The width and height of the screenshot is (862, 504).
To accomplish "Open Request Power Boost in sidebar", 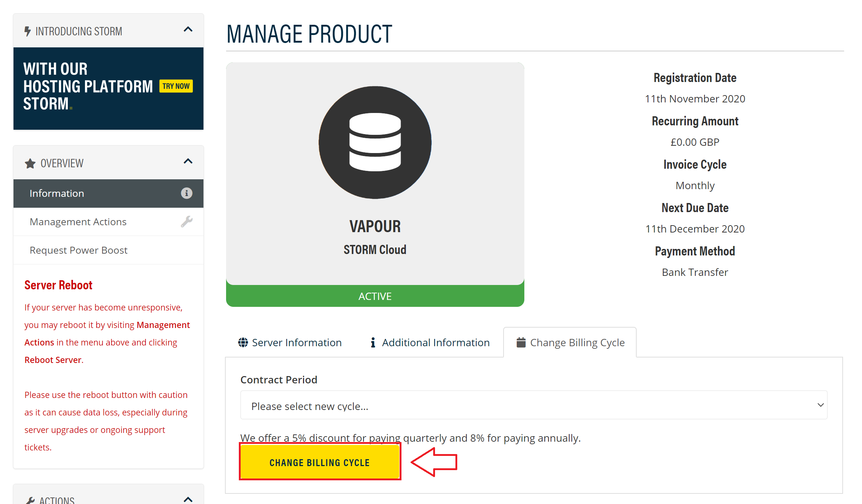I will click(78, 250).
